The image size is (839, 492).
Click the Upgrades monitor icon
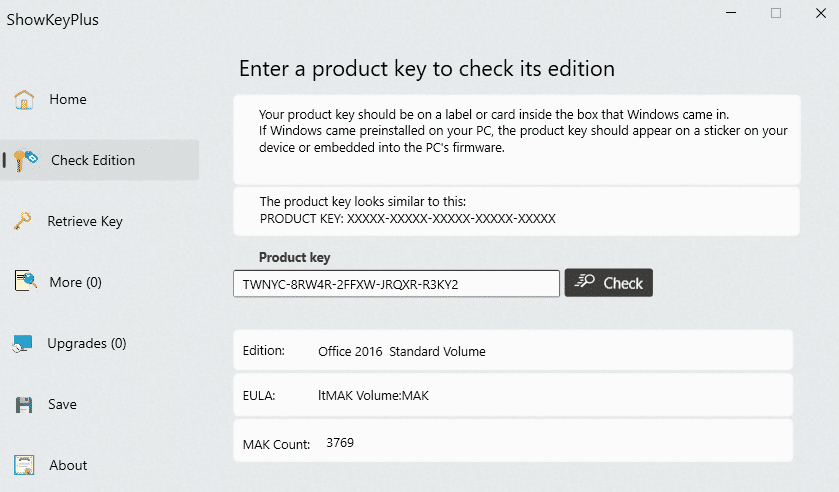[x=24, y=344]
